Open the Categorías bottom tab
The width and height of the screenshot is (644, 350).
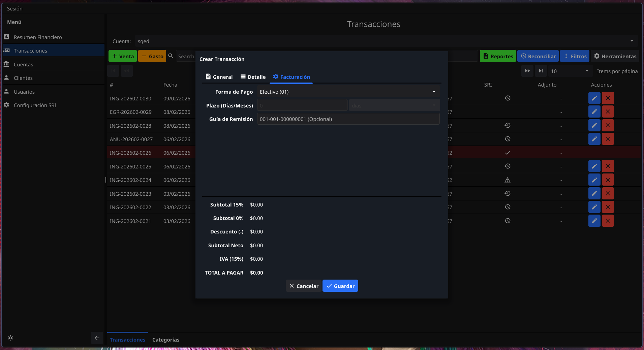166,340
